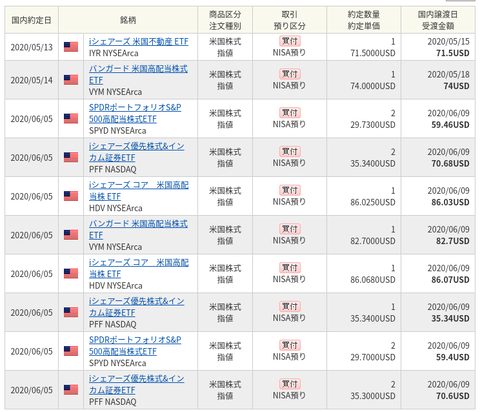Click the 買付 badge in the 2020/05/14 row

(x=290, y=74)
